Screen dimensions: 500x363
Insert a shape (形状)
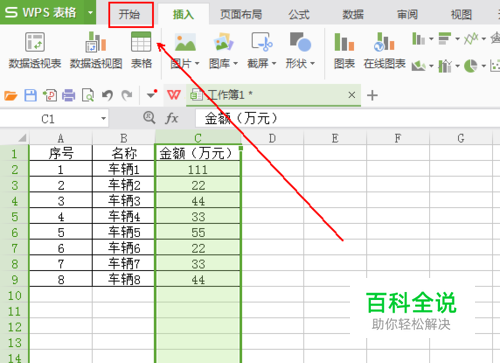[300, 51]
